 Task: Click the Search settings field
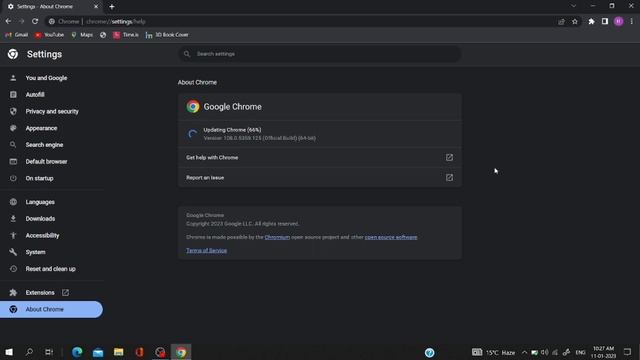point(320,54)
